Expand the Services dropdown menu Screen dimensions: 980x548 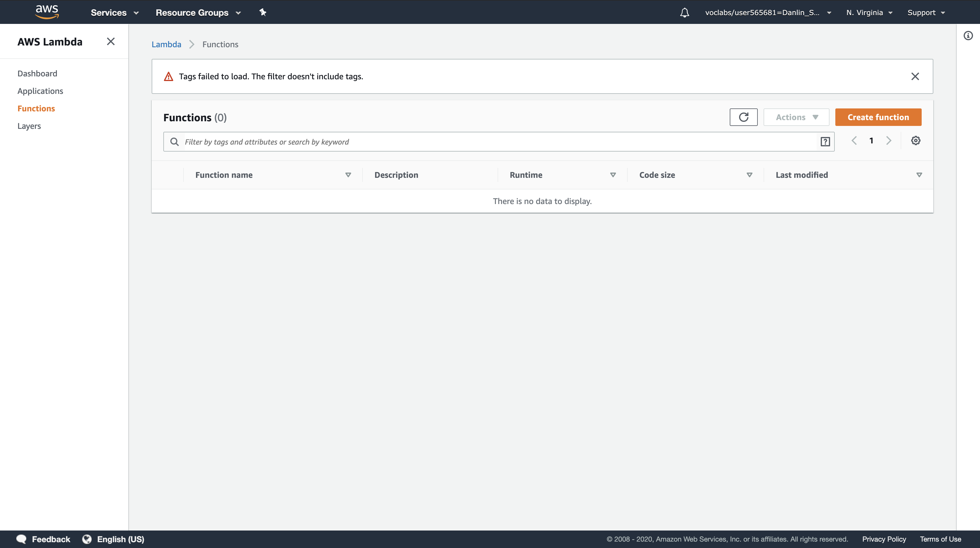pos(114,13)
